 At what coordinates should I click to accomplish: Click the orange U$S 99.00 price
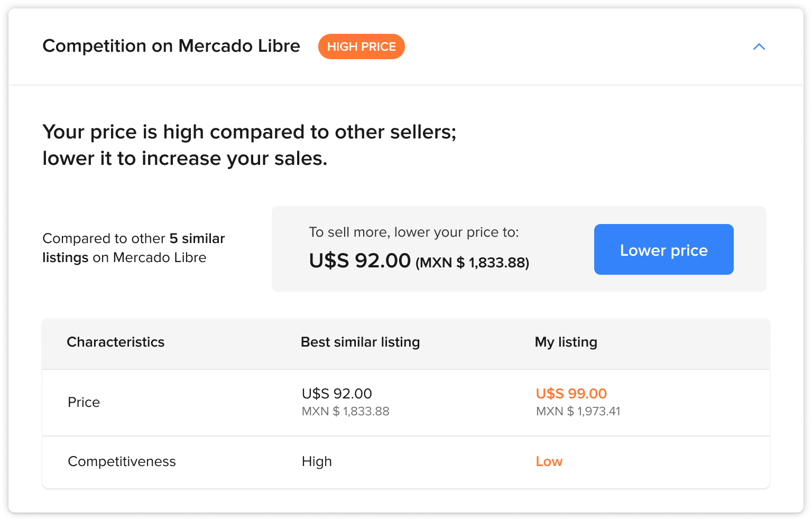coord(571,394)
